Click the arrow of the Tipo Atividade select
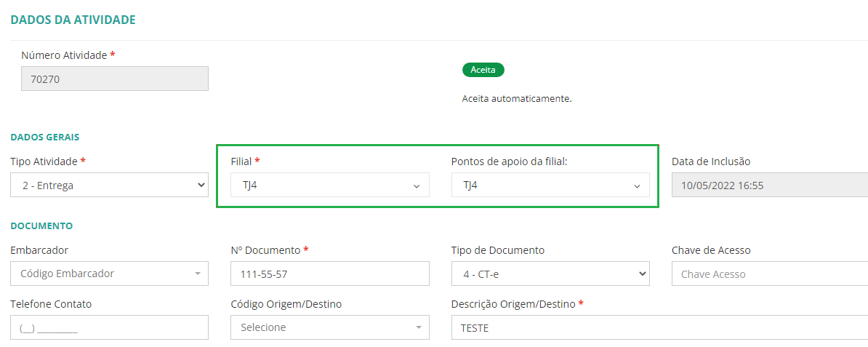 tap(201, 186)
